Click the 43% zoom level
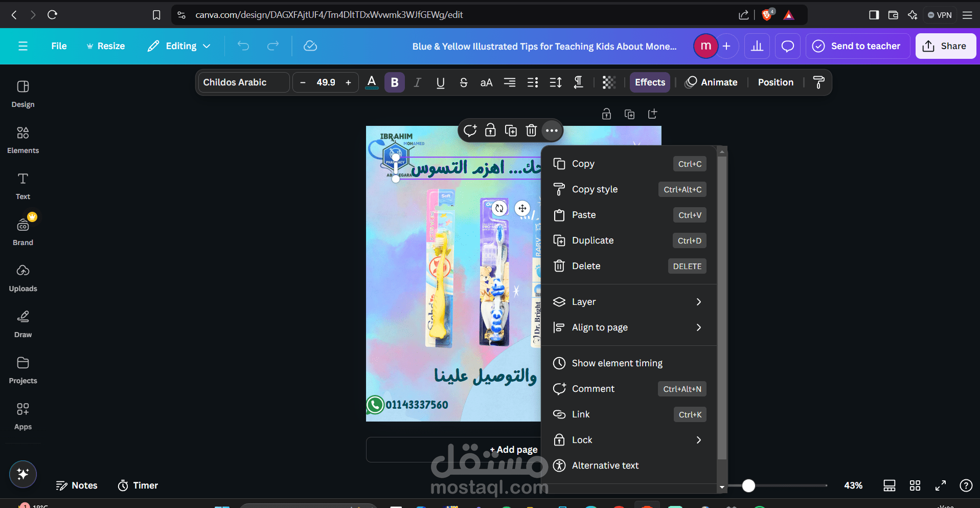980x508 pixels. (x=853, y=485)
